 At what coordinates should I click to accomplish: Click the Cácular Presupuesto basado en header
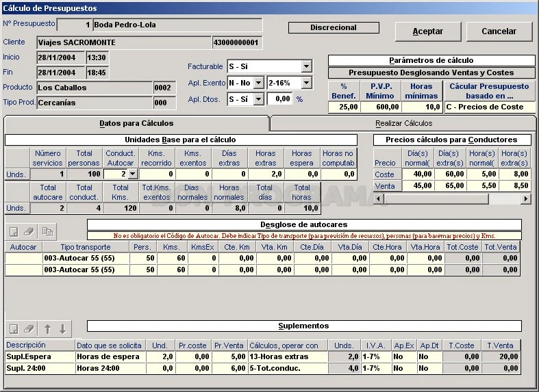[x=490, y=91]
